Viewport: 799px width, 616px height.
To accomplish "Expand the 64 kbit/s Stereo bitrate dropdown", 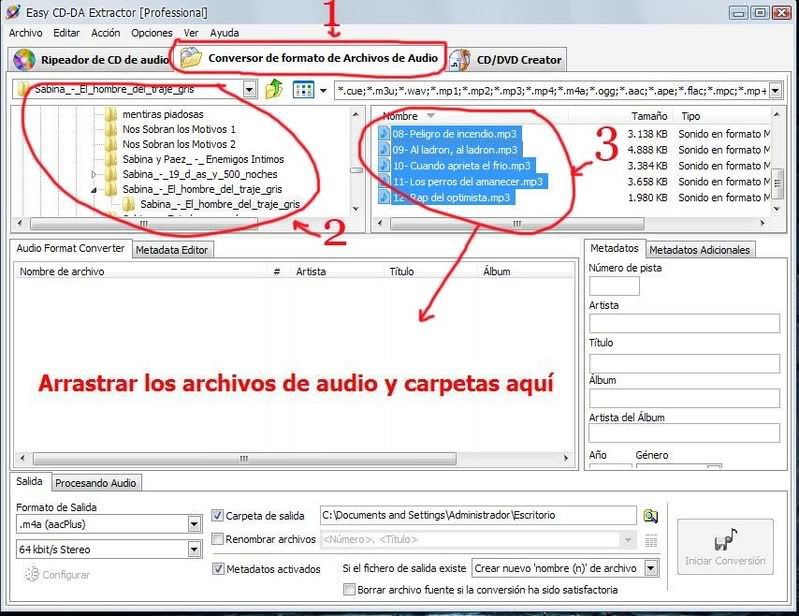I will [194, 549].
